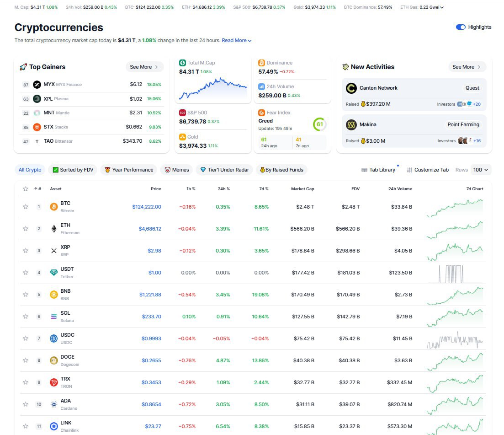Click the Fear Index gauge showing 61
Viewport: 504px width, 435px height.
[319, 124]
